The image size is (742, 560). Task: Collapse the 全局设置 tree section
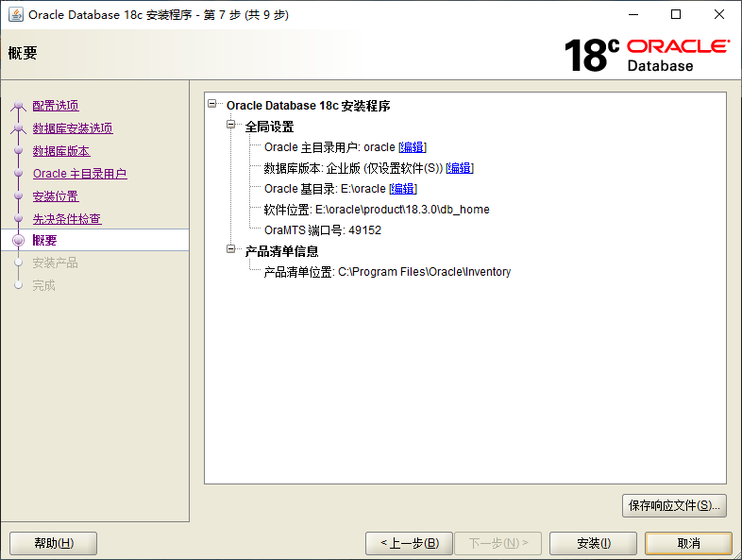(x=231, y=125)
